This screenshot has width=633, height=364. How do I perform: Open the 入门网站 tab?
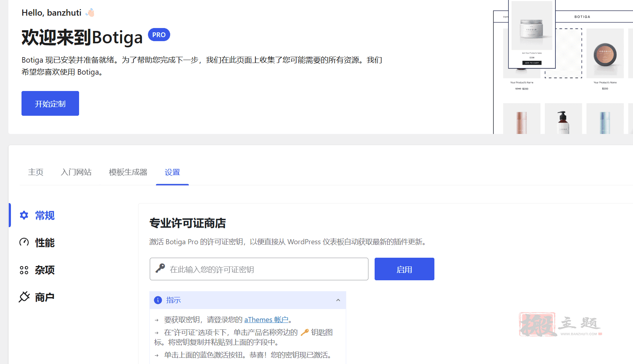pos(76,172)
